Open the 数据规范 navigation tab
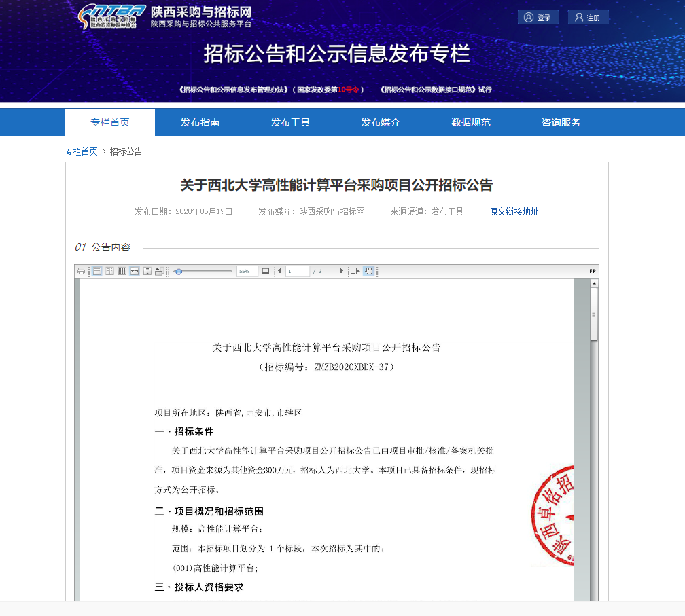The image size is (685, 616). click(x=470, y=123)
